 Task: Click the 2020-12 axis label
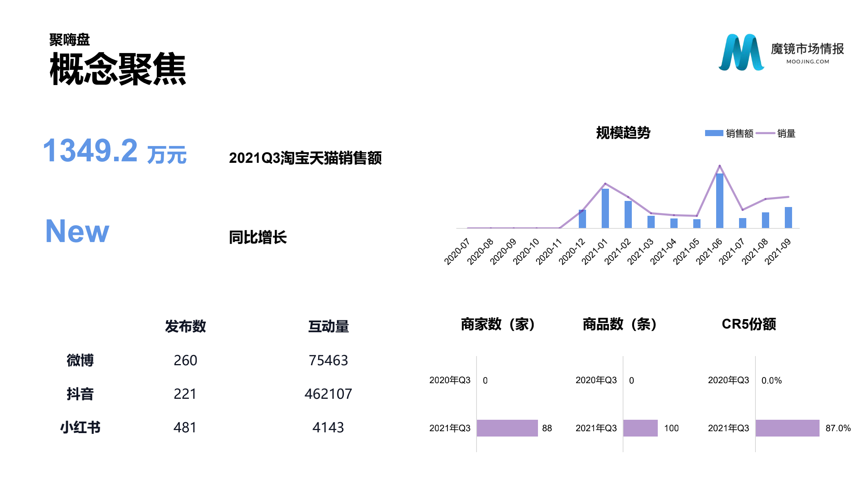click(572, 251)
